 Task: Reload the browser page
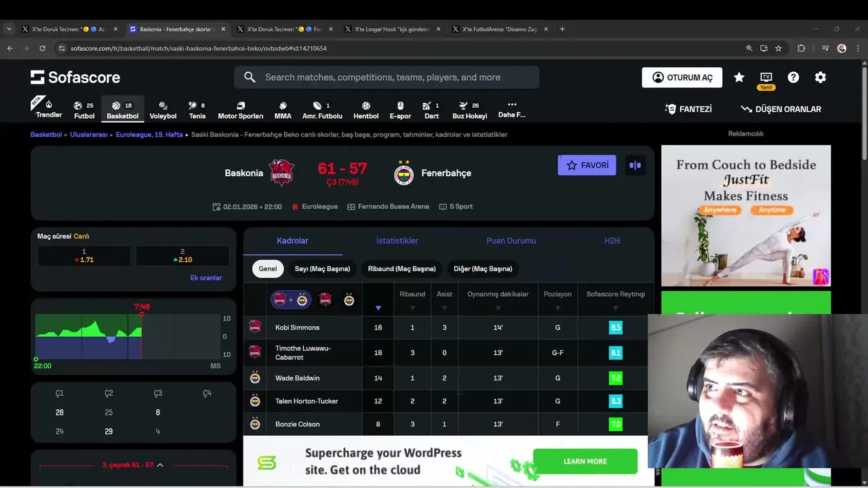pyautogui.click(x=42, y=48)
